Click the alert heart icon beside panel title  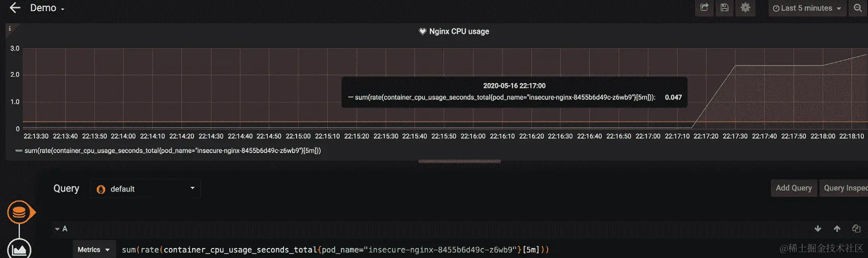click(x=422, y=32)
